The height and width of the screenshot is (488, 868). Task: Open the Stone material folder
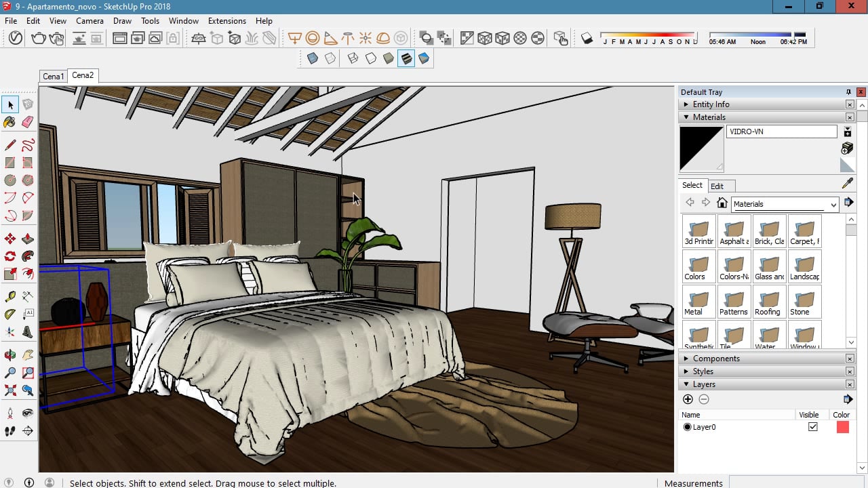click(804, 301)
